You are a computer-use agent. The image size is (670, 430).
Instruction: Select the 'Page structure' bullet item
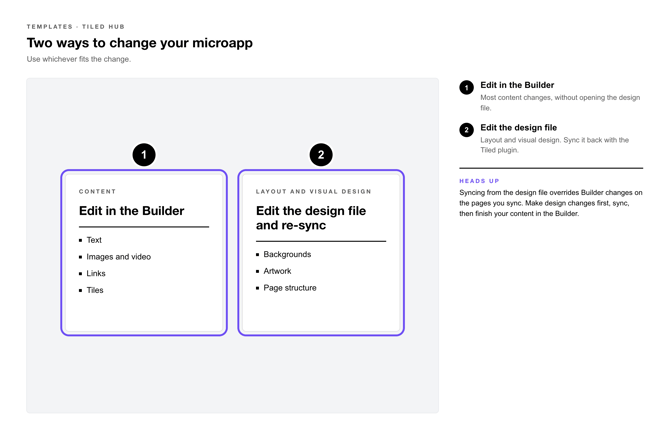tap(290, 288)
